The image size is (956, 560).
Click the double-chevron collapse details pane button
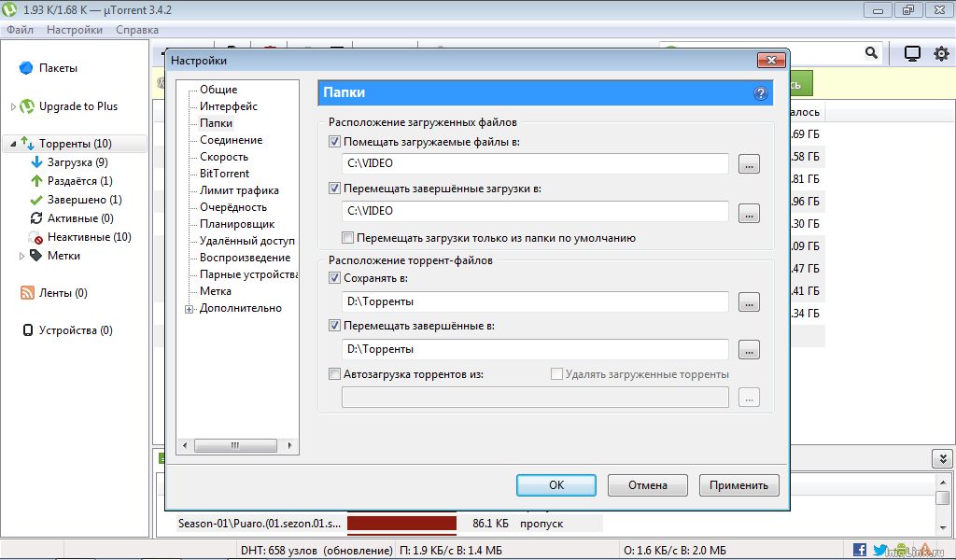[x=942, y=459]
